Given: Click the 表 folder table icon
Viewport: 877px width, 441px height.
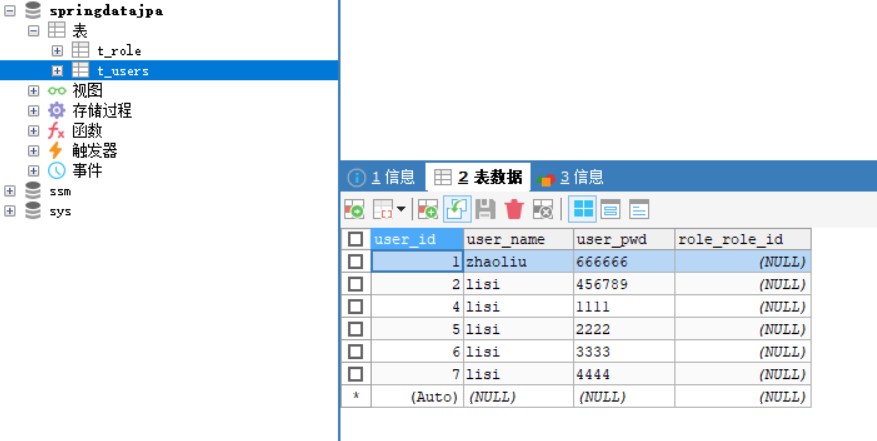Looking at the screenshot, I should [x=56, y=30].
